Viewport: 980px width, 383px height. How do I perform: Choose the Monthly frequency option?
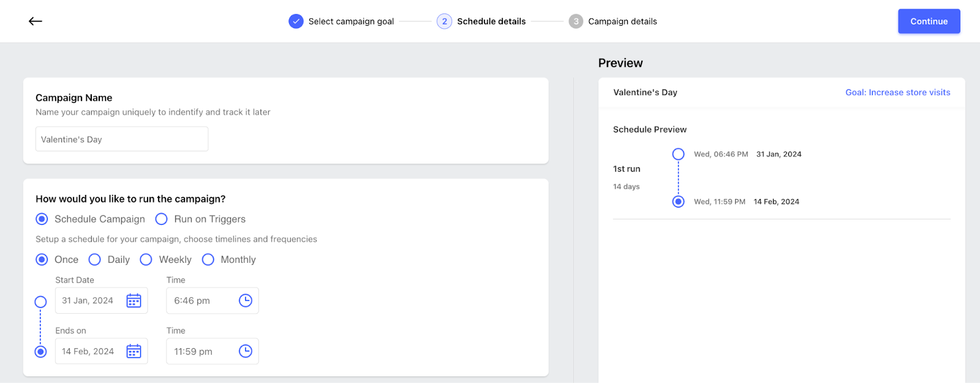pos(208,260)
